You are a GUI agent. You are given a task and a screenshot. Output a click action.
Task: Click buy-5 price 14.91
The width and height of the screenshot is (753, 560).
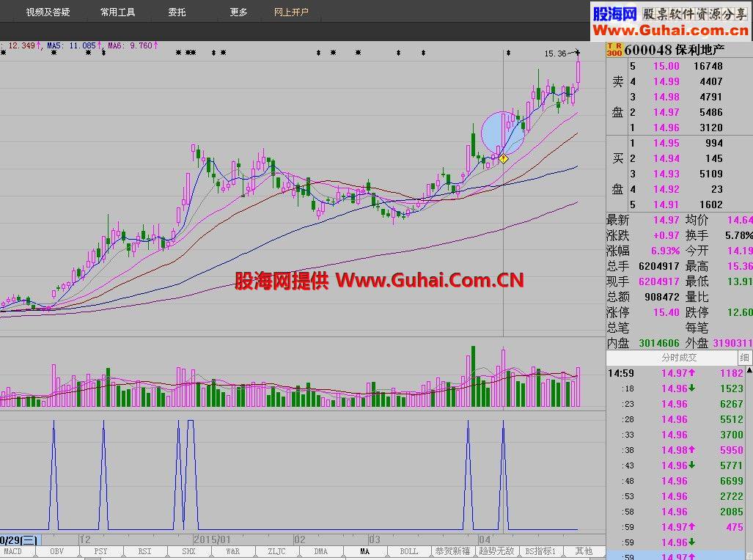[666, 205]
